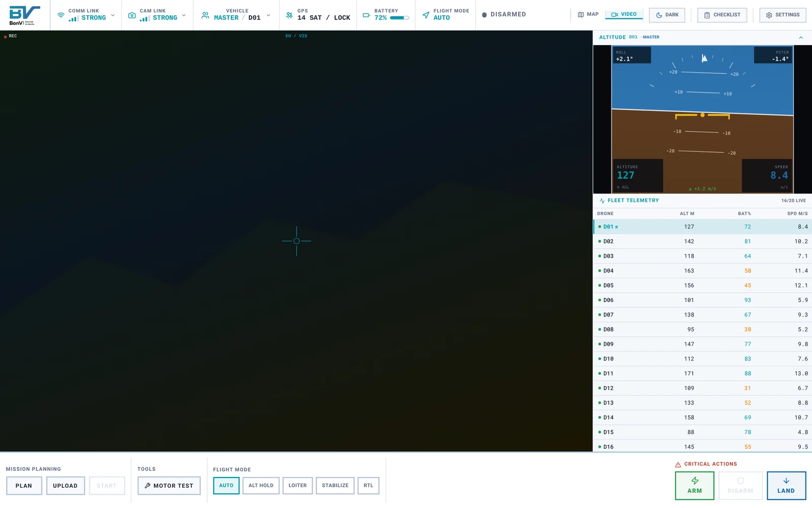Open the VEHICLE selector dropdown

click(236, 15)
